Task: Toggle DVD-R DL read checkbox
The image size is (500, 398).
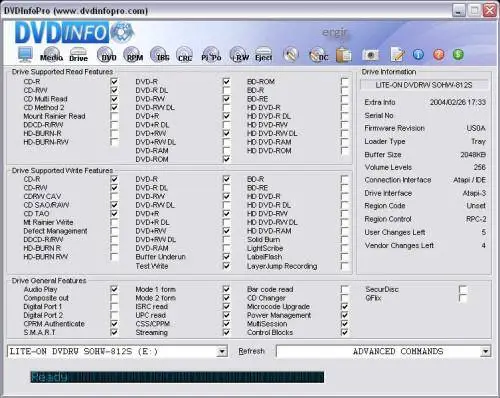Action: coord(226,90)
